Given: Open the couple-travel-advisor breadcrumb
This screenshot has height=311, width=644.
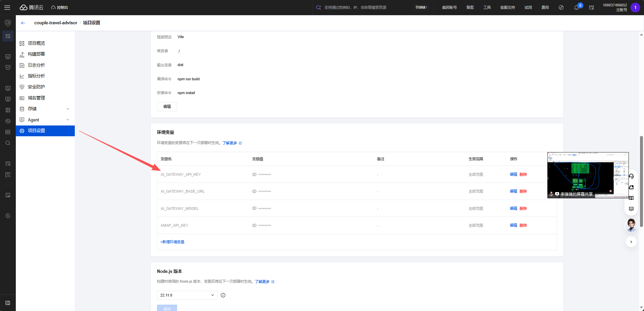Looking at the screenshot, I should click(x=56, y=23).
